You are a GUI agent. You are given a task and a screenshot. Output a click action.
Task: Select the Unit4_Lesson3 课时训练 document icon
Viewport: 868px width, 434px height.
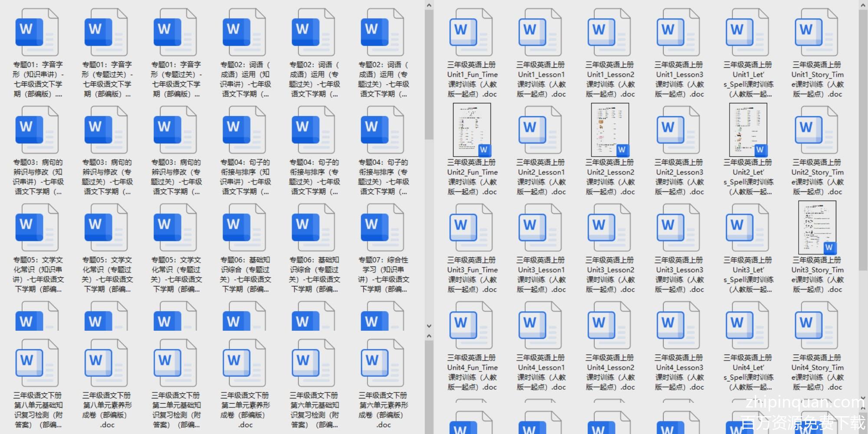click(x=678, y=325)
